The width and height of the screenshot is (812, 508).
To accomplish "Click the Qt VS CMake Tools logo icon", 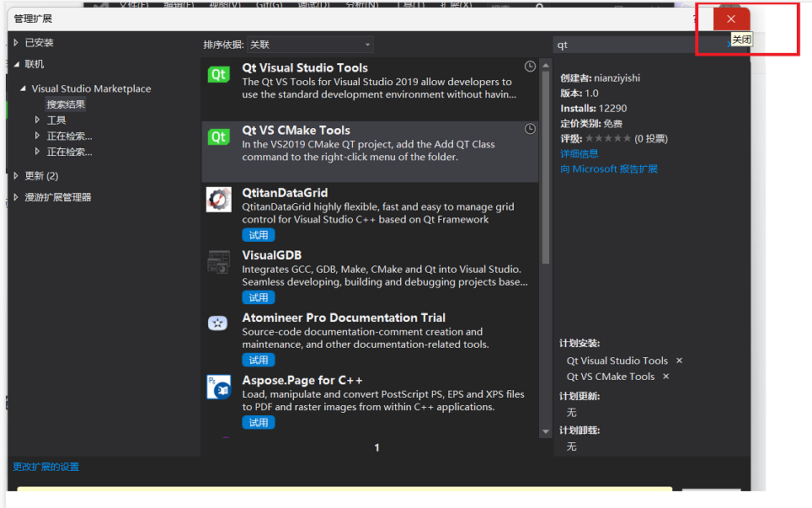I will 218,136.
